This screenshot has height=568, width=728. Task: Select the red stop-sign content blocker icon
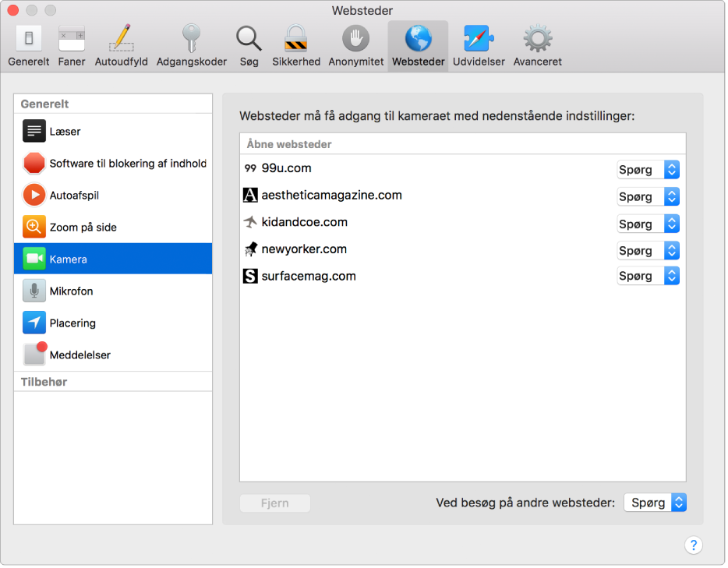tap(34, 164)
